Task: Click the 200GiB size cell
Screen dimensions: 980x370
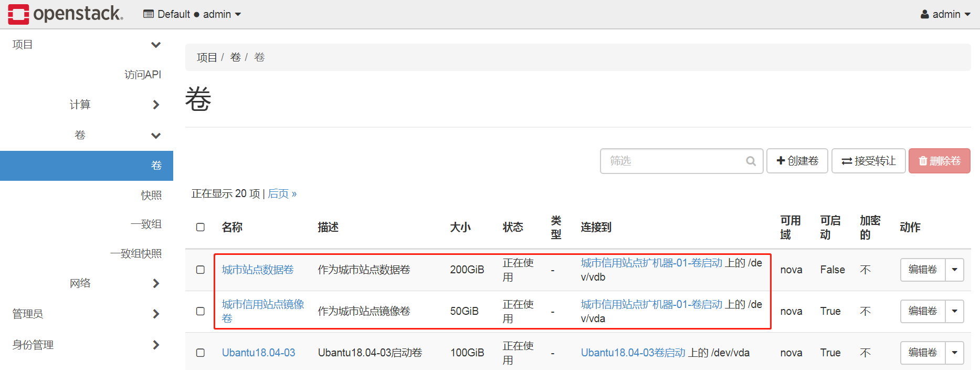Action: pos(467,270)
